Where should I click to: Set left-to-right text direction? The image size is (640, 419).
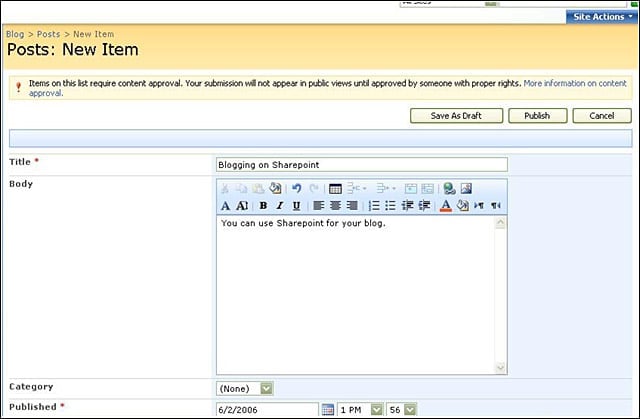(x=479, y=206)
